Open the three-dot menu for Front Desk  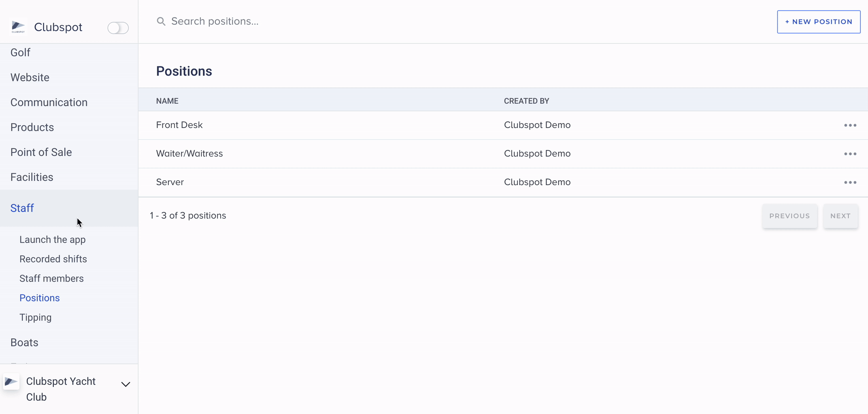point(850,126)
